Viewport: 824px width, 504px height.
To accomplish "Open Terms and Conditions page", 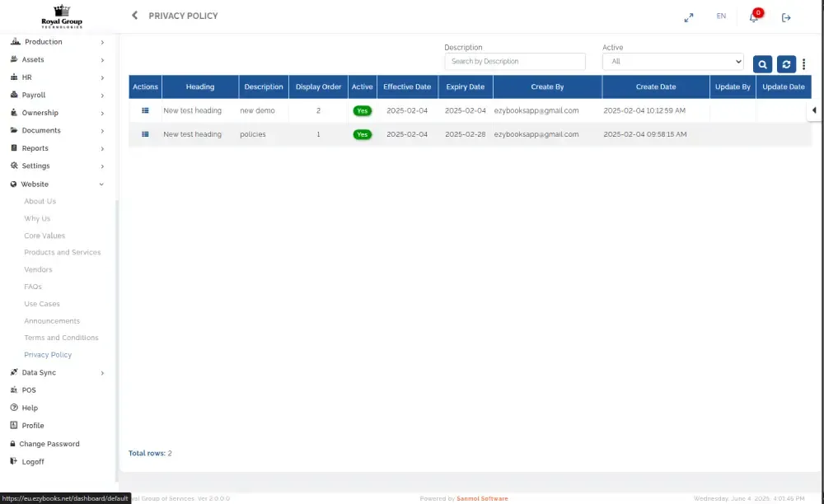I will 61,338.
